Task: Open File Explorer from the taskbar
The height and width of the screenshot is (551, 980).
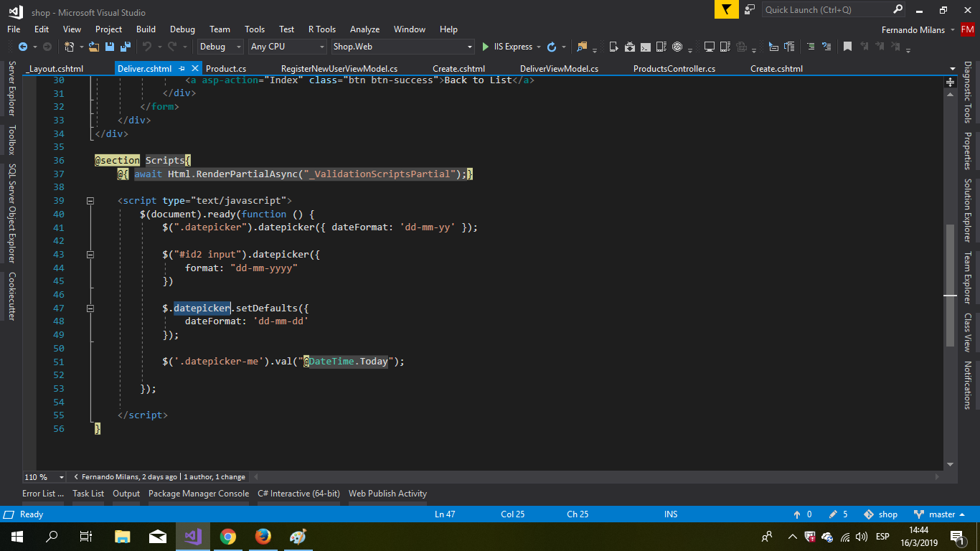Action: click(123, 536)
